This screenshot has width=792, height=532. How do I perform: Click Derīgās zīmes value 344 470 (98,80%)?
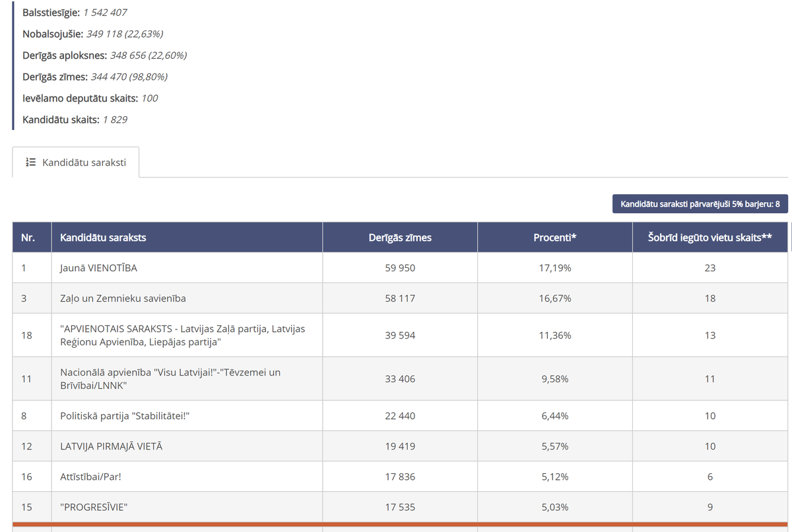coord(129,77)
